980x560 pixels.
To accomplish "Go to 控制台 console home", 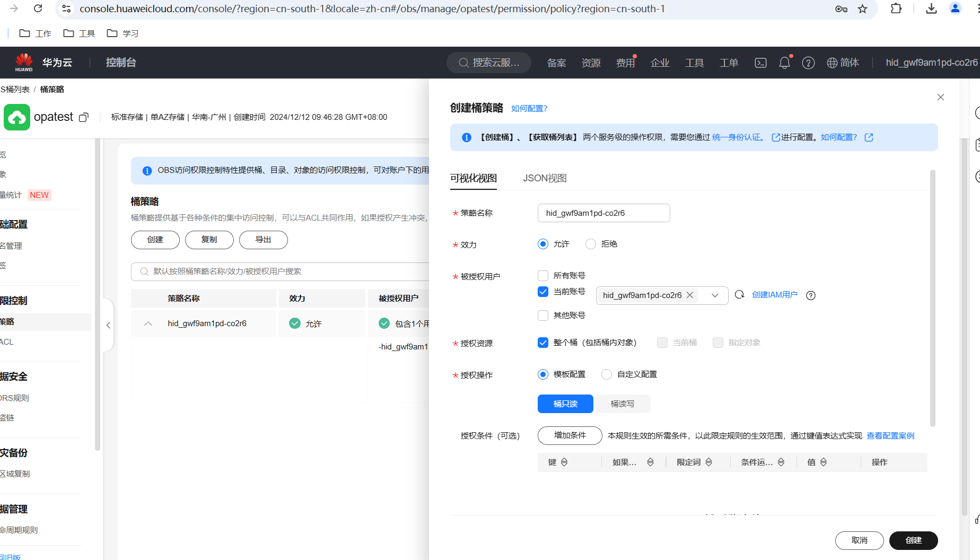I will point(121,63).
